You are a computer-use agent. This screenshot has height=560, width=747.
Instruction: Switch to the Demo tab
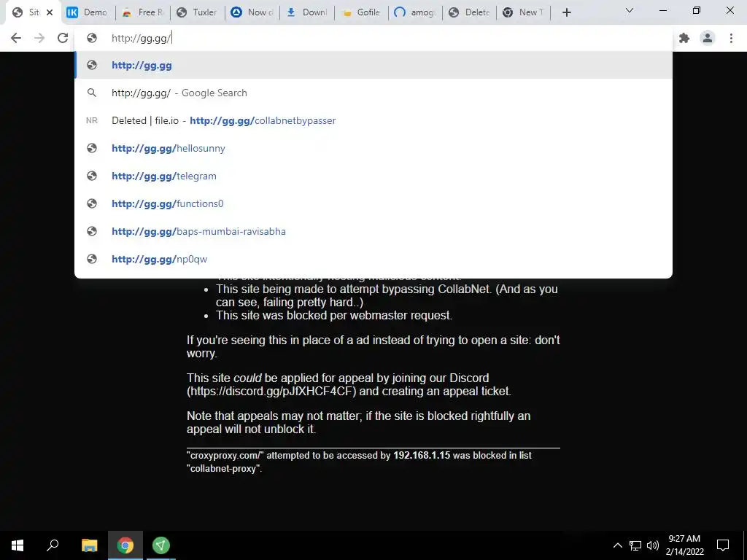pos(88,12)
